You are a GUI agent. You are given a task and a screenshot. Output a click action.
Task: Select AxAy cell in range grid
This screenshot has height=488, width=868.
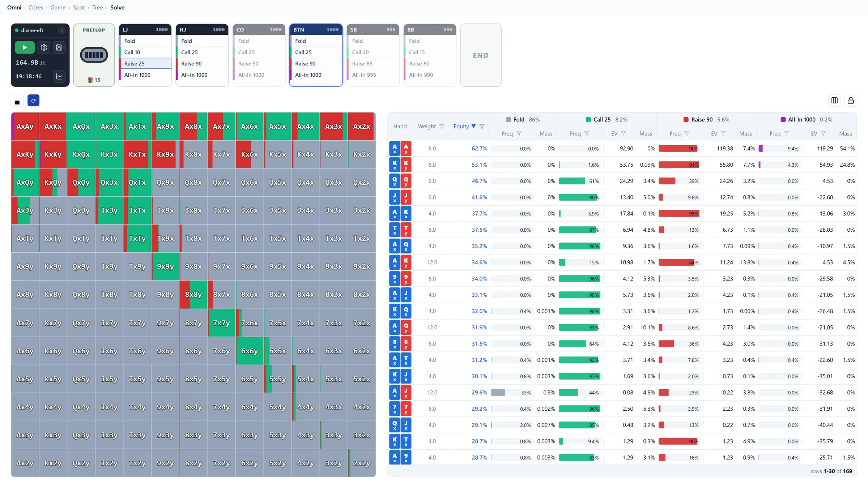click(25, 126)
